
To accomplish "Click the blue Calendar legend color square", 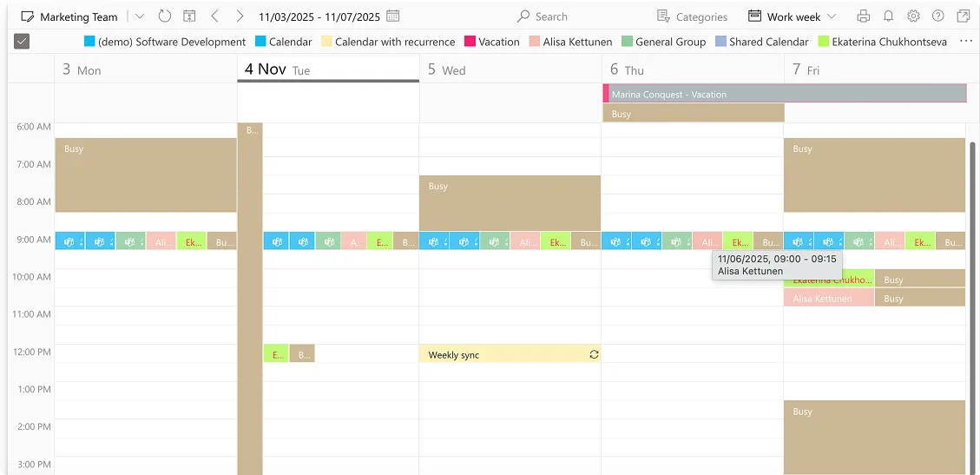I will pos(260,42).
